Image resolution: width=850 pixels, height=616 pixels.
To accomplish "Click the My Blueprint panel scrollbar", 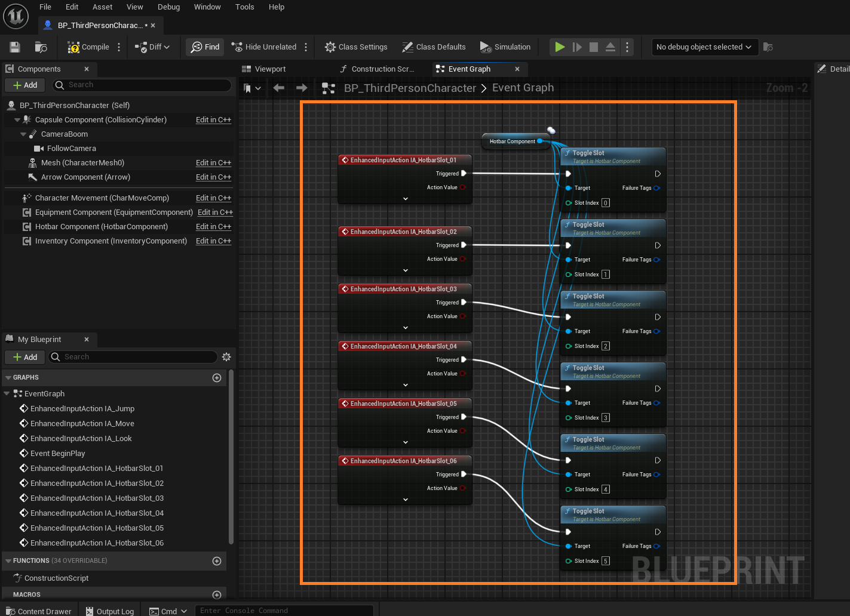I will coord(231,457).
